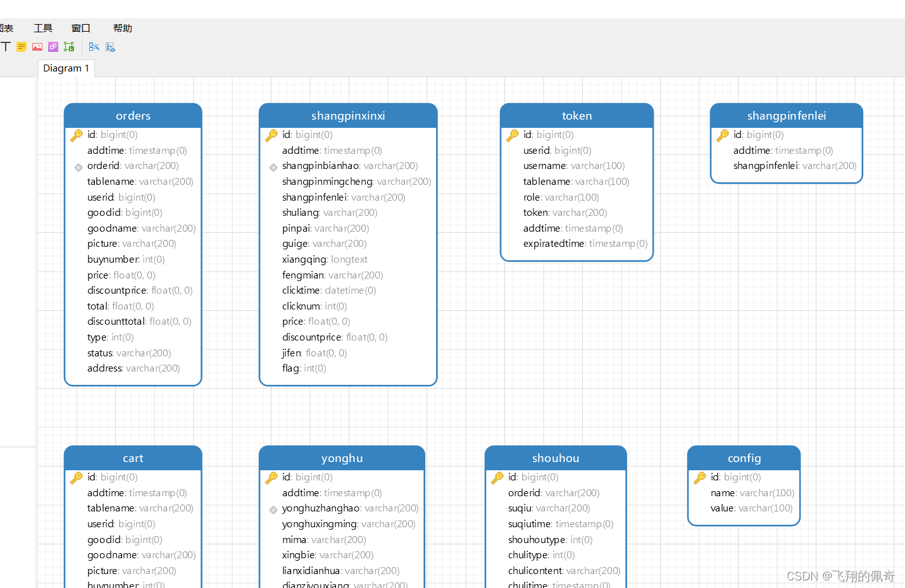Select the green layer tool icon
The image size is (905, 588).
(69, 47)
